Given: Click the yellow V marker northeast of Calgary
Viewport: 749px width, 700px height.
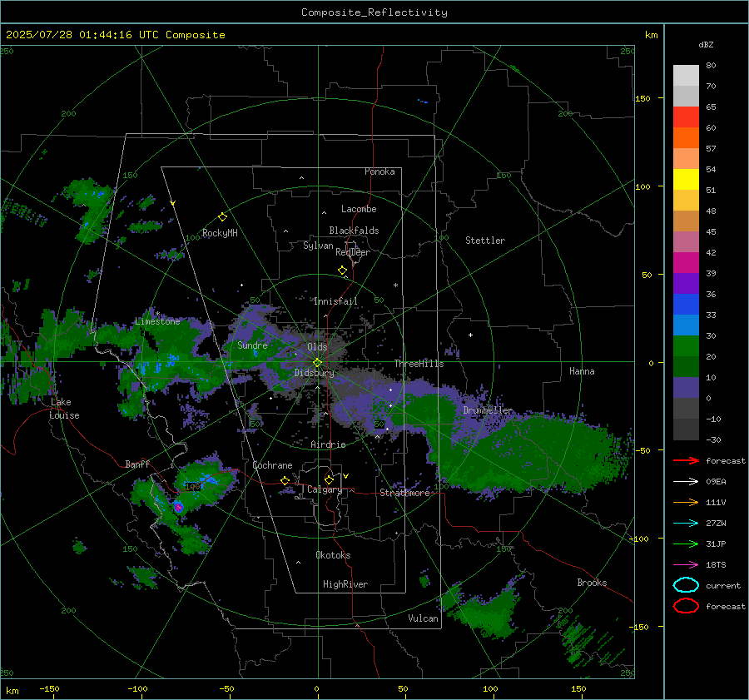Looking at the screenshot, I should [x=346, y=476].
